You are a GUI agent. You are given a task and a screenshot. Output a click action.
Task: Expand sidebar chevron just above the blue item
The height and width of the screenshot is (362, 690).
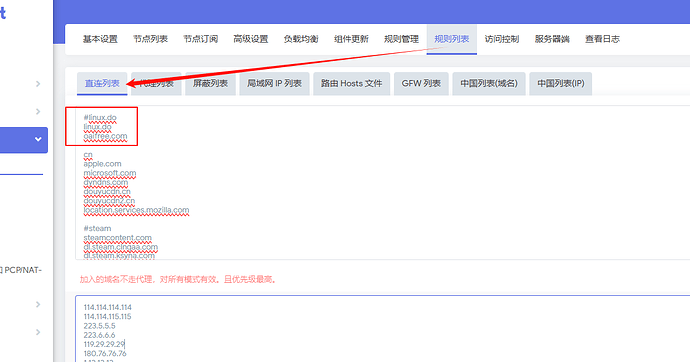(x=38, y=112)
